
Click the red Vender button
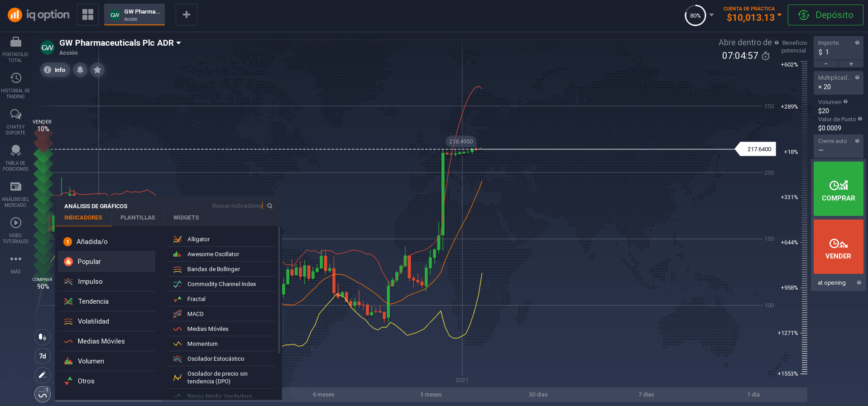[x=839, y=247]
